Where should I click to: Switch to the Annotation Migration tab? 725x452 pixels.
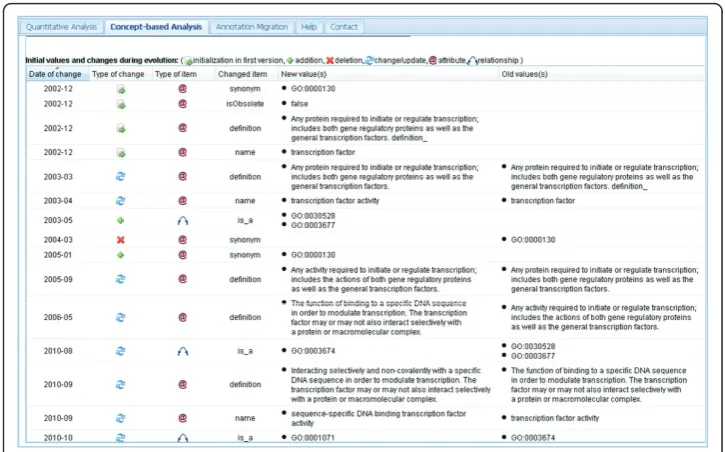coord(252,27)
